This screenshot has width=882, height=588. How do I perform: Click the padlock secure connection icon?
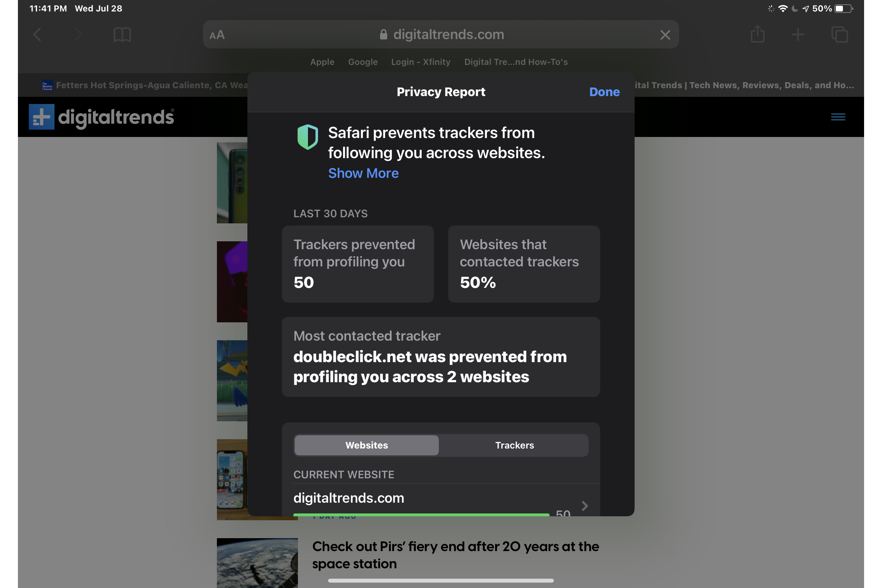pyautogui.click(x=383, y=34)
